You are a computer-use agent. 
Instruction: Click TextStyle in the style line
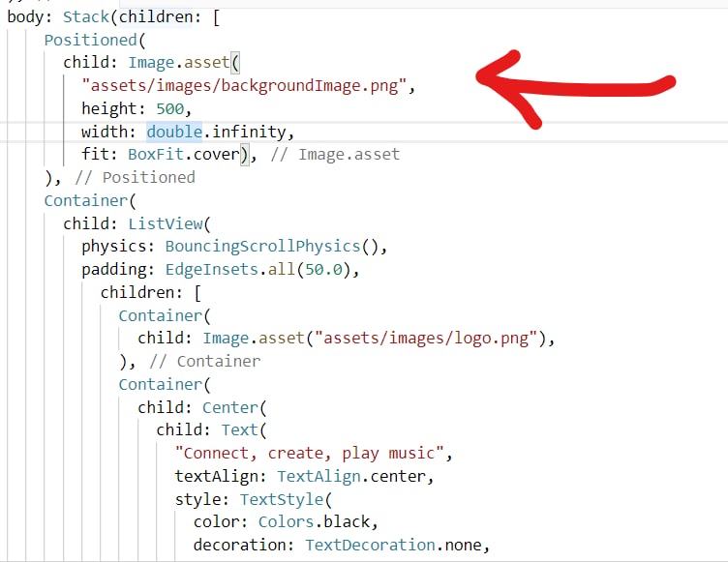[282, 500]
